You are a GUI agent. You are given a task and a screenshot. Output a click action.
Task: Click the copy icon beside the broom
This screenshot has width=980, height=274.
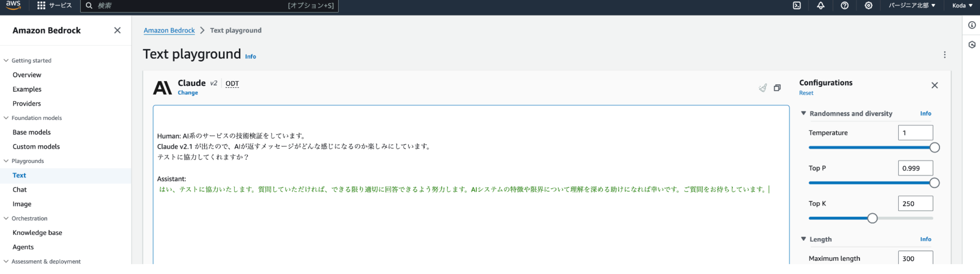[x=777, y=88]
